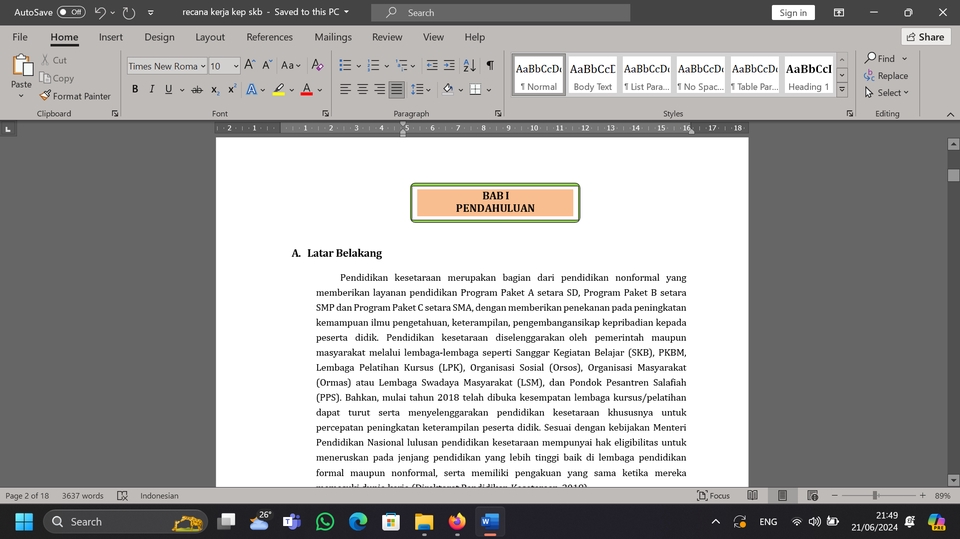Switch to Insert tab
Screen dimensions: 960x539
pyautogui.click(x=111, y=37)
